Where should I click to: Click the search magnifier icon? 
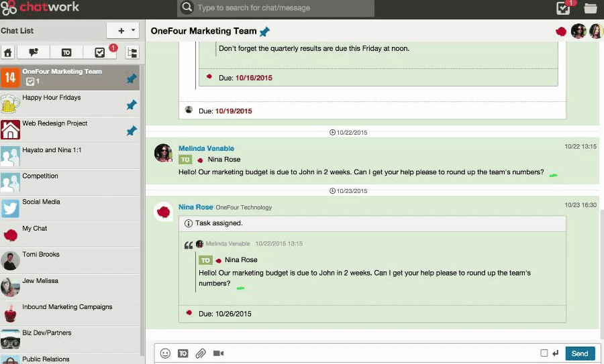(187, 7)
